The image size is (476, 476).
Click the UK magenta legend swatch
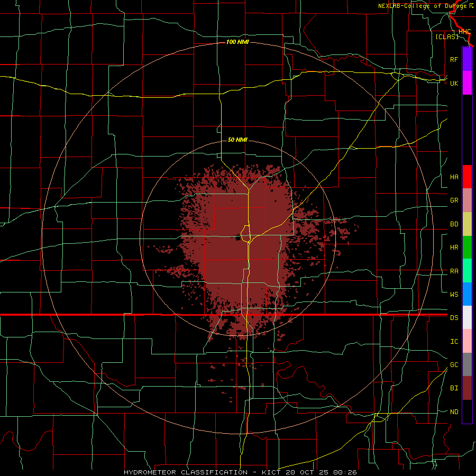467,83
